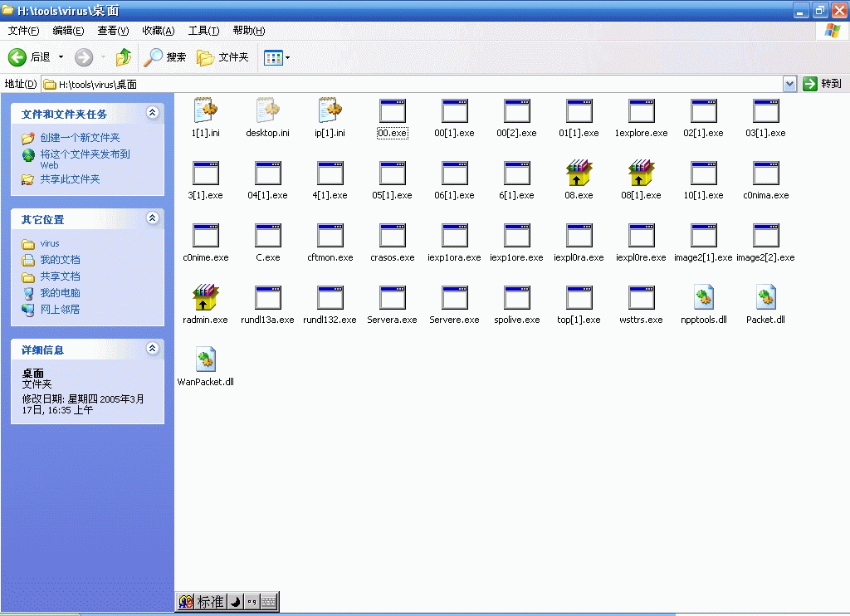Click the address bar path field

tap(412, 84)
